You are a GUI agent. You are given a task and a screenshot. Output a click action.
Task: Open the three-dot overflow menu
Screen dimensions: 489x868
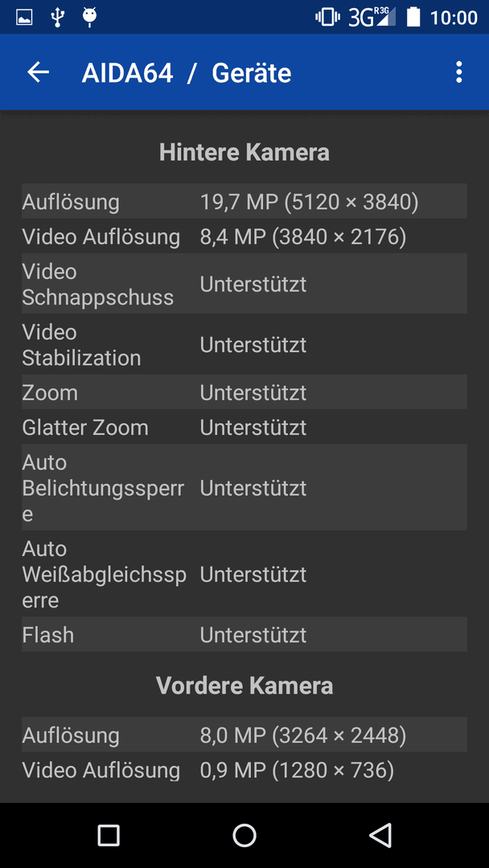[x=458, y=72]
